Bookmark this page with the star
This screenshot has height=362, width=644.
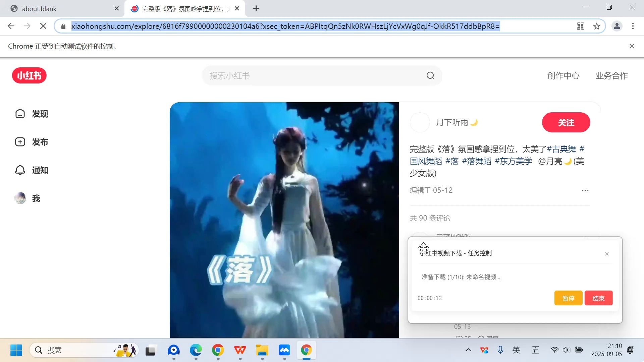point(596,26)
